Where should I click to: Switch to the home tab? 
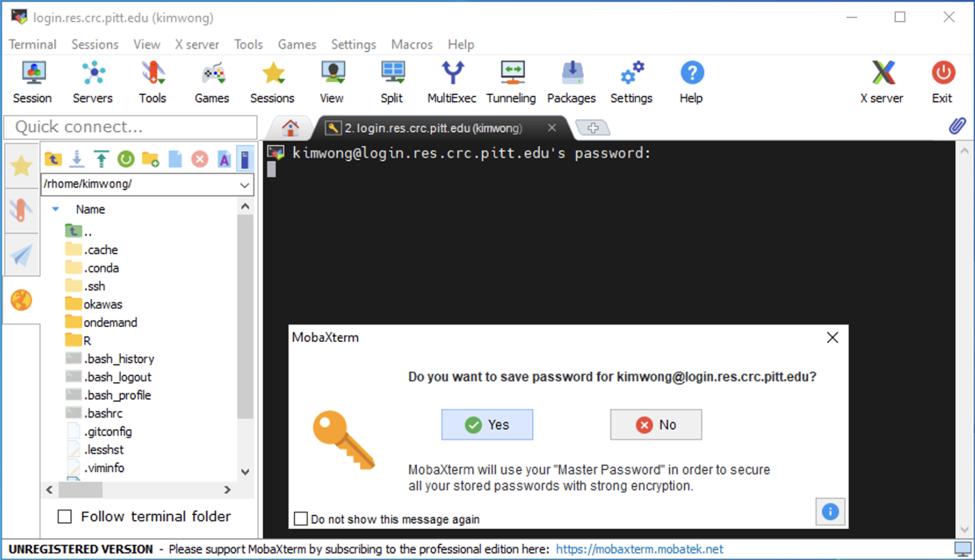tap(290, 128)
